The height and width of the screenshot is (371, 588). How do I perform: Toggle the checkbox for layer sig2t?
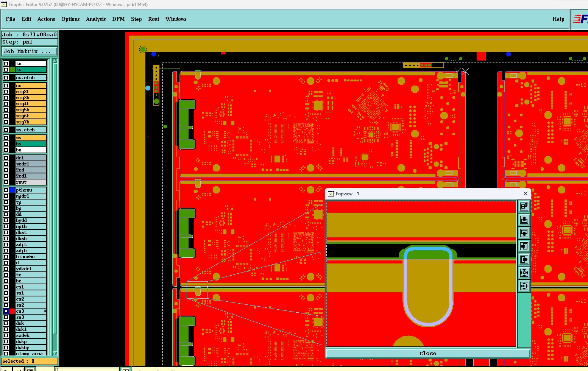click(x=6, y=92)
